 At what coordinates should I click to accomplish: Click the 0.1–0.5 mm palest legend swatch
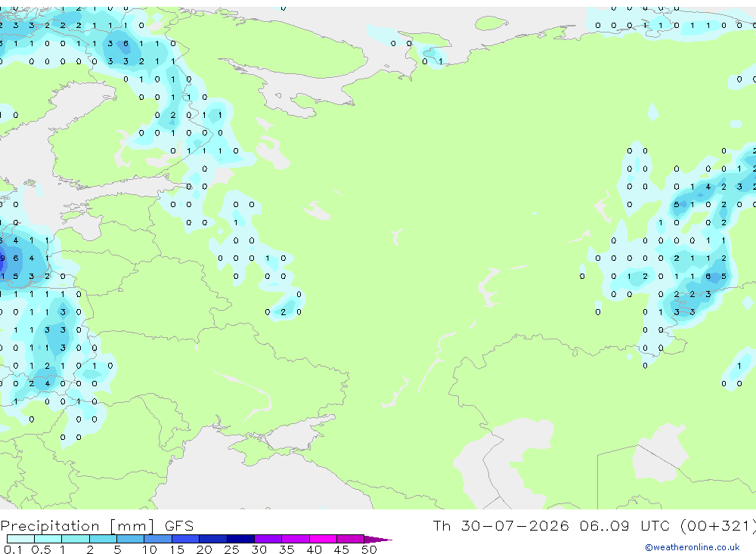tap(20, 539)
